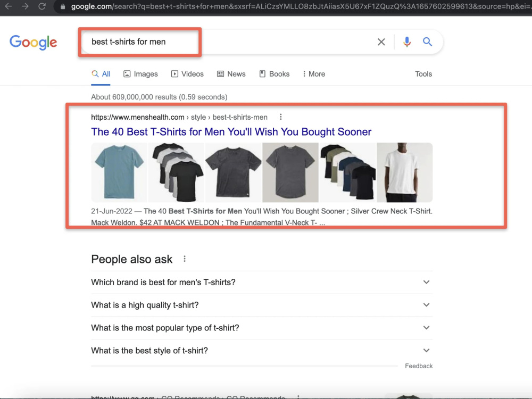Open the More search options menu

[314, 74]
